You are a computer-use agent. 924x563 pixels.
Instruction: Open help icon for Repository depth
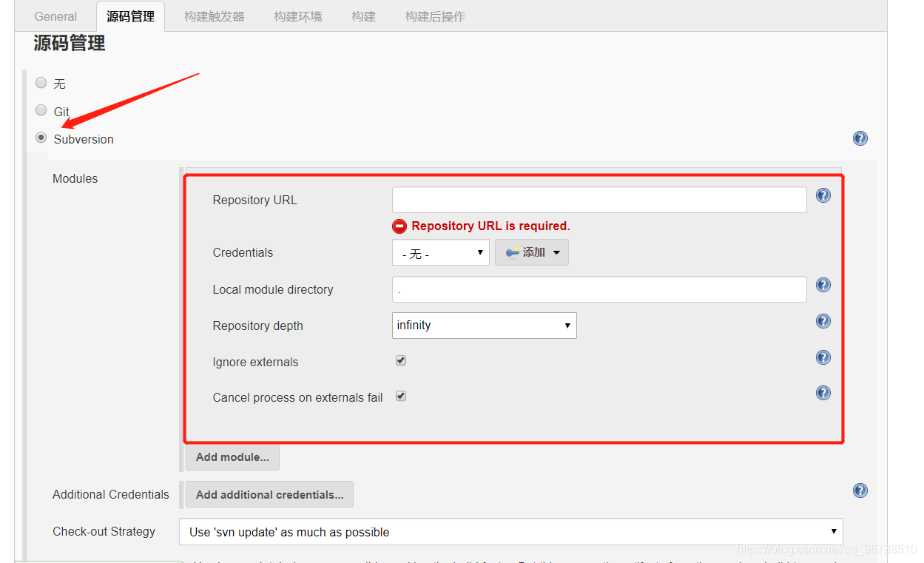823,321
